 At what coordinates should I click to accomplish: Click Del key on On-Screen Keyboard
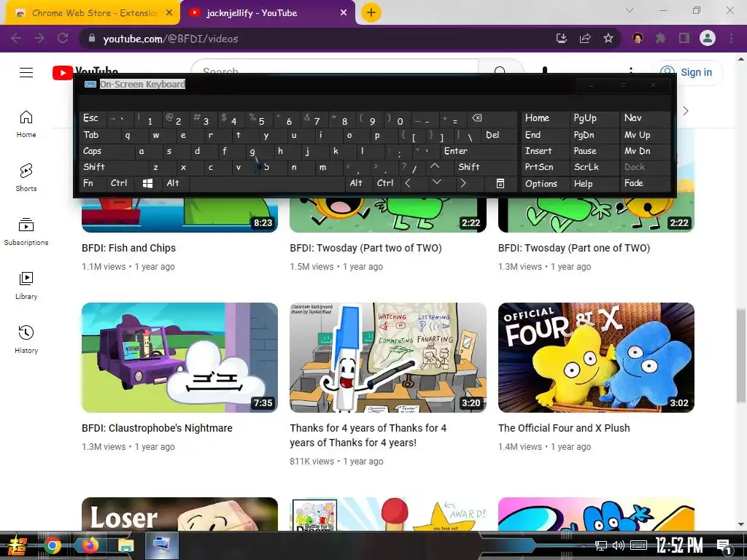[x=499, y=135]
